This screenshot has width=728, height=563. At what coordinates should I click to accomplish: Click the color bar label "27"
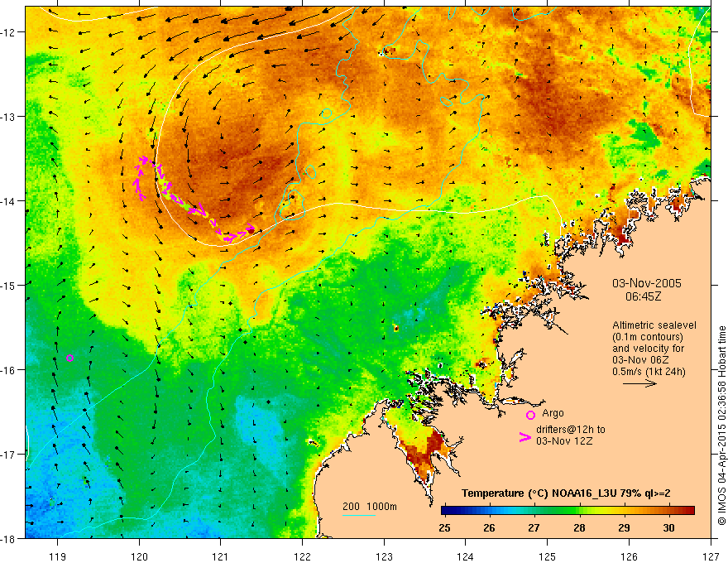(534, 527)
